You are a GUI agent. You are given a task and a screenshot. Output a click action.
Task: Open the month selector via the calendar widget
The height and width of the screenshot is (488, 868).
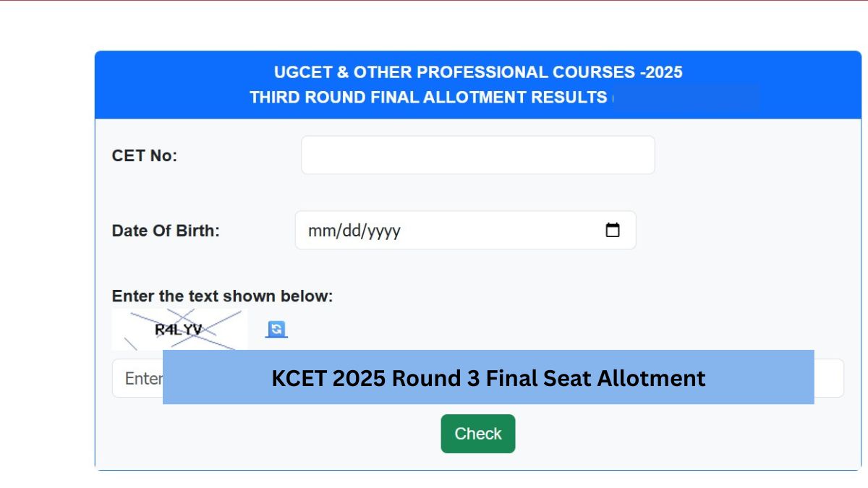click(613, 230)
